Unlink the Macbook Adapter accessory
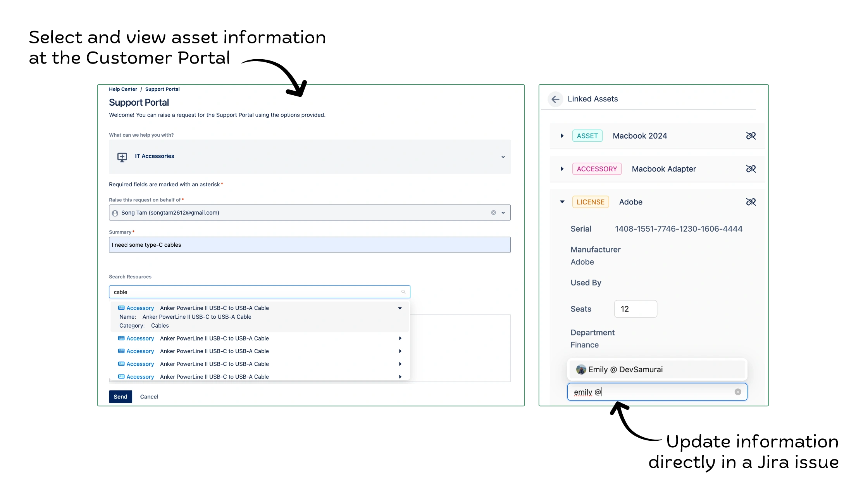Viewport: 868px width, 488px height. coord(751,169)
